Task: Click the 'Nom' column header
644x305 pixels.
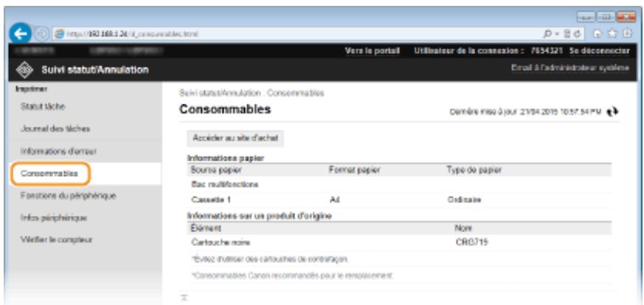Action: point(463,228)
